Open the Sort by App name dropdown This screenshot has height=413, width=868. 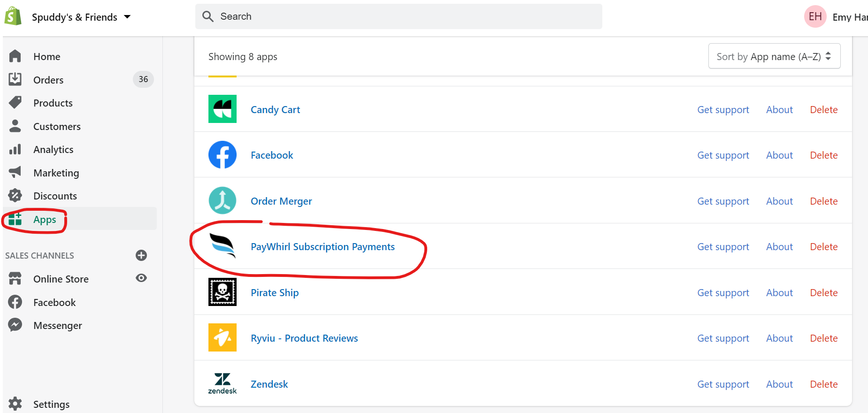(774, 56)
